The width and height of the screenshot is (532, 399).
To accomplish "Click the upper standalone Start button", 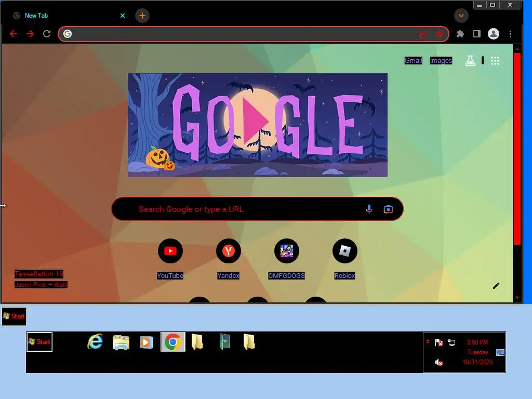I will tap(14, 316).
